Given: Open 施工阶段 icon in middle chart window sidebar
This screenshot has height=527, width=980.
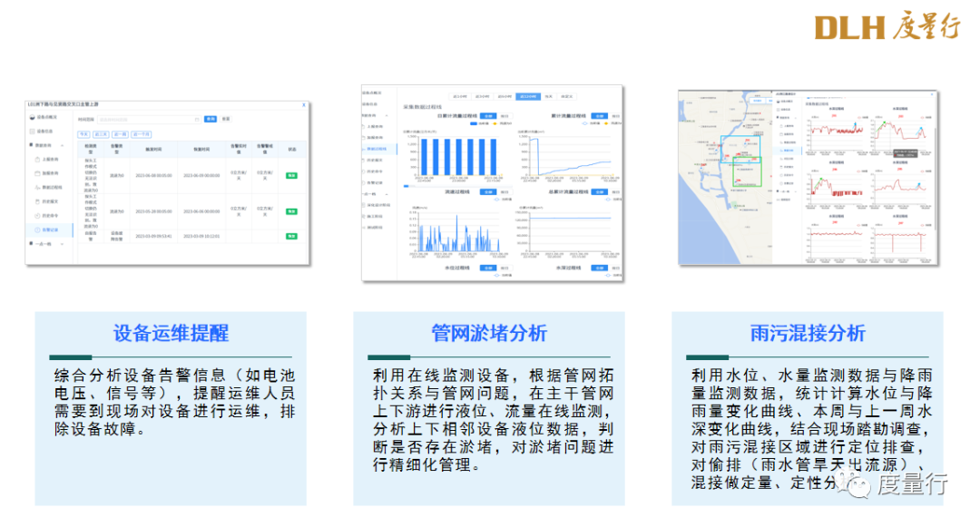Looking at the screenshot, I should pyautogui.click(x=364, y=216).
